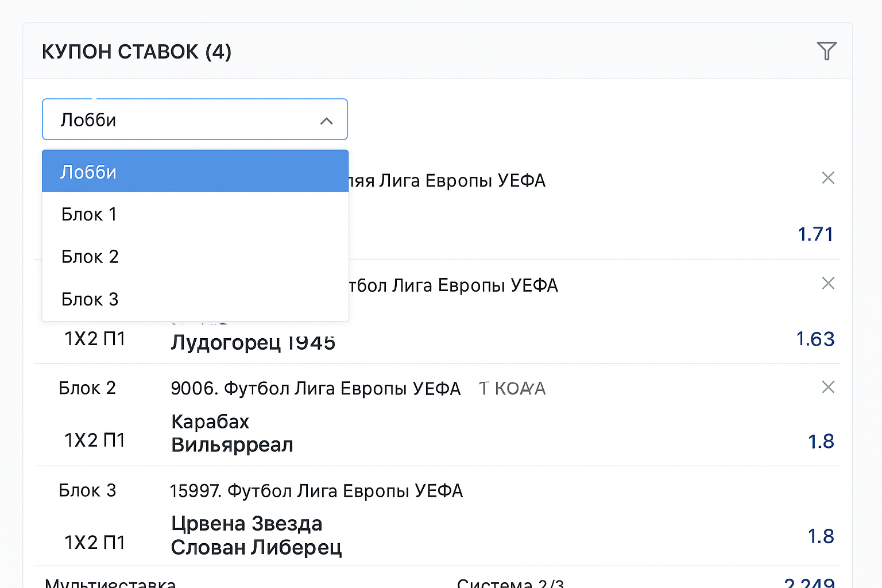The width and height of the screenshot is (882, 588).
Task: Choose Блок 2 from the dropdown list
Action: 90,257
